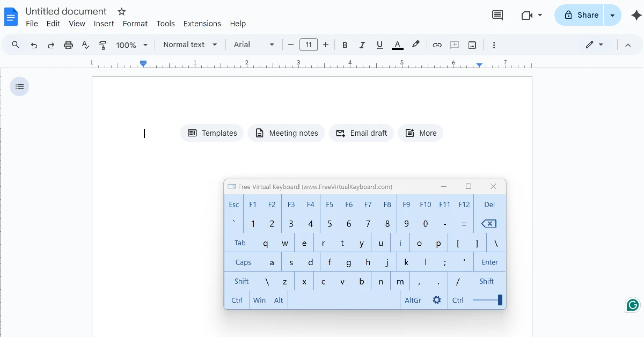Click the Grammarly status icon
This screenshot has height=337, width=644.
(632, 305)
